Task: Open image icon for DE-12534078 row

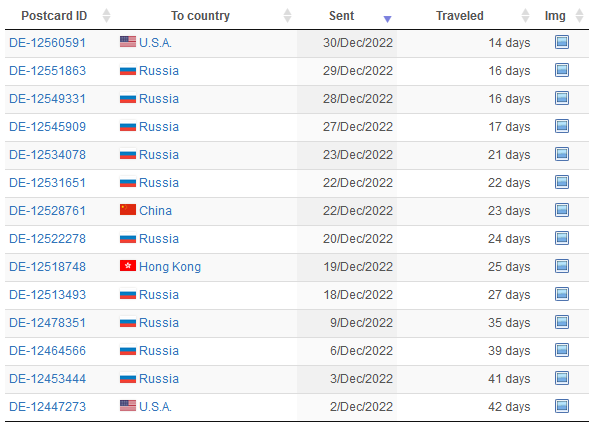Action: click(562, 154)
